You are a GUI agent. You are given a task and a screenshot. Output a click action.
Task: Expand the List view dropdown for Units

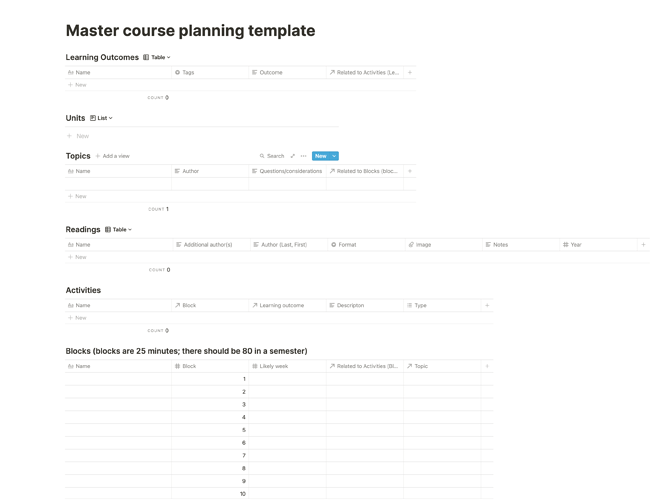coord(101,118)
